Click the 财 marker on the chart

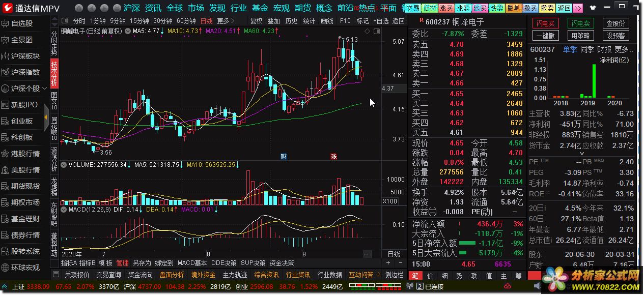284,157
